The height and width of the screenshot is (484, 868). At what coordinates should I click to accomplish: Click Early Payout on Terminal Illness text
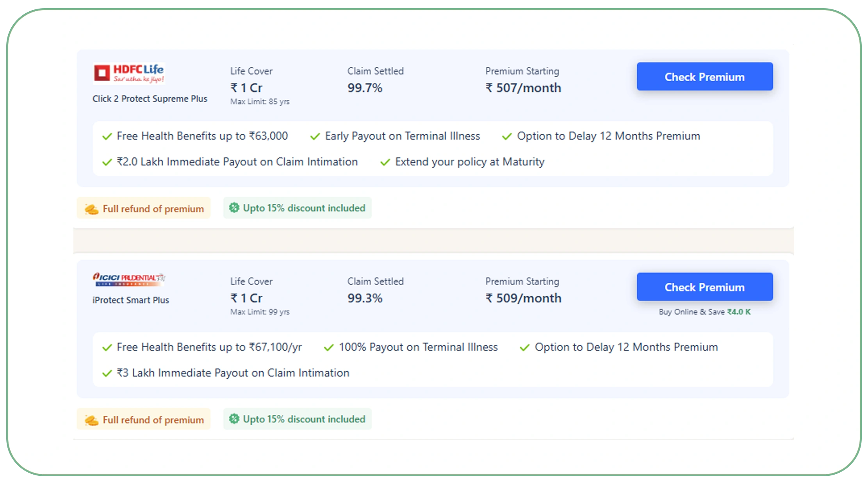click(x=403, y=136)
